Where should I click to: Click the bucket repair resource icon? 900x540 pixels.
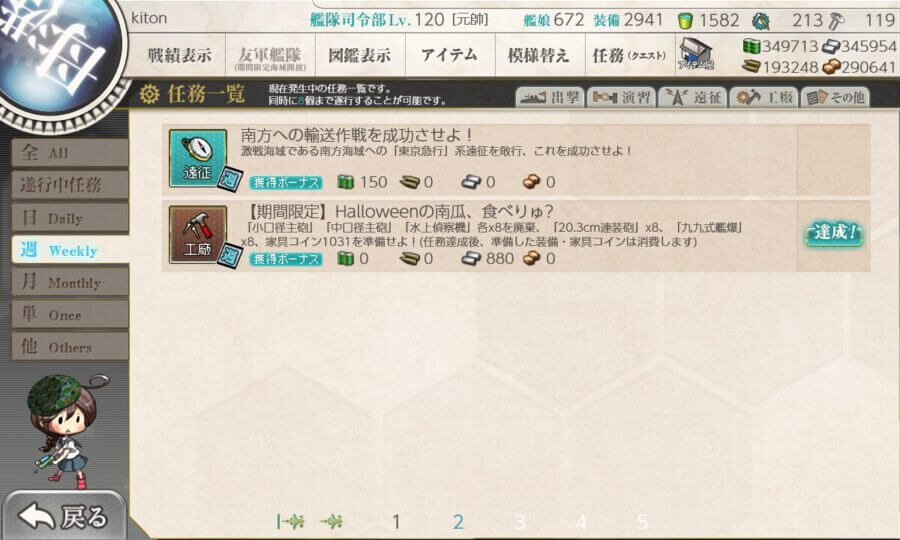685,21
